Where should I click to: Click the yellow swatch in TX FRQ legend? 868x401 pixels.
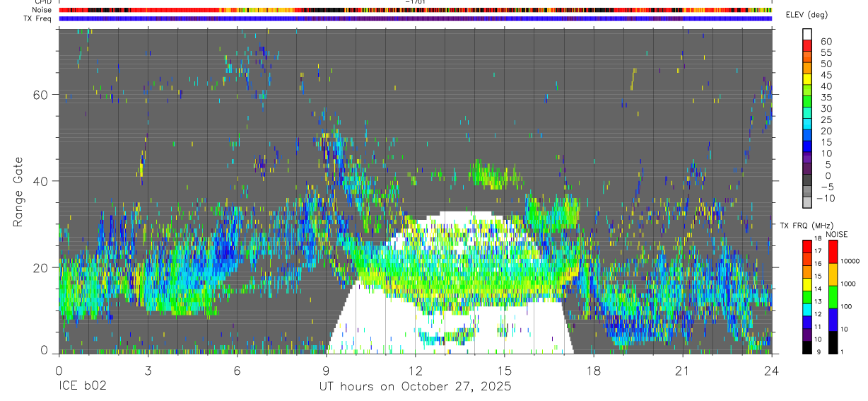coord(807,284)
